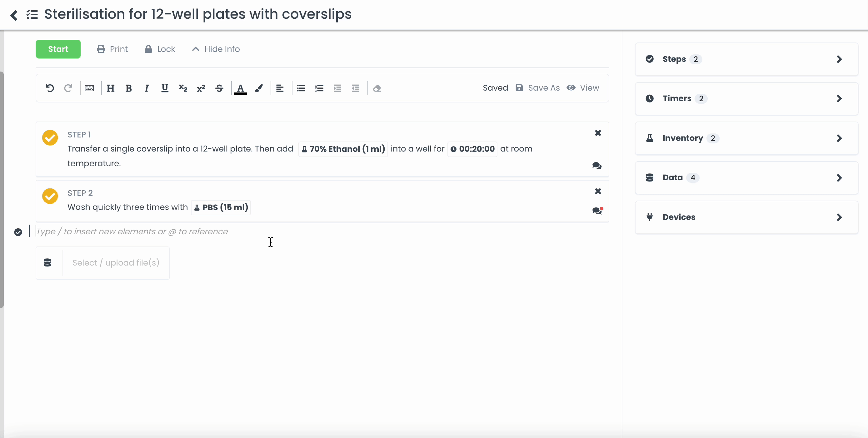Click the keyboard shortcut icon
868x438 pixels.
pos(89,88)
